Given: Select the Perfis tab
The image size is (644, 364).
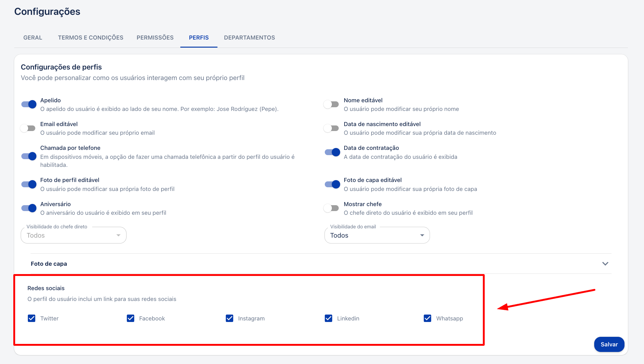Looking at the screenshot, I should [x=199, y=38].
